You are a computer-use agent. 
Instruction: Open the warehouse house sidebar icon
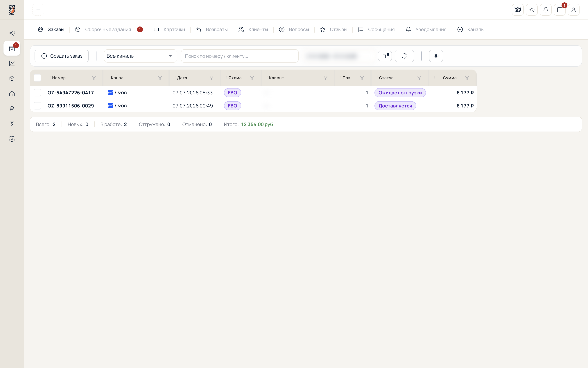tap(12, 94)
